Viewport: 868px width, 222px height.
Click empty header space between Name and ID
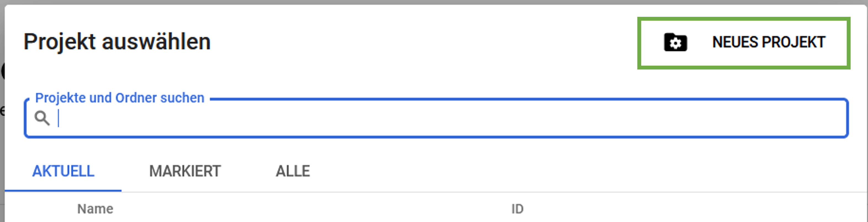303,209
